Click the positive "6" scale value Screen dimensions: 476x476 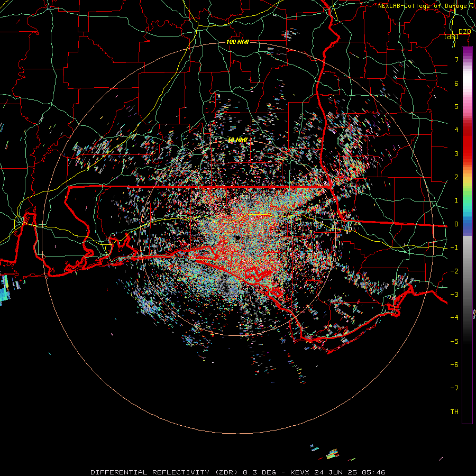point(456,83)
